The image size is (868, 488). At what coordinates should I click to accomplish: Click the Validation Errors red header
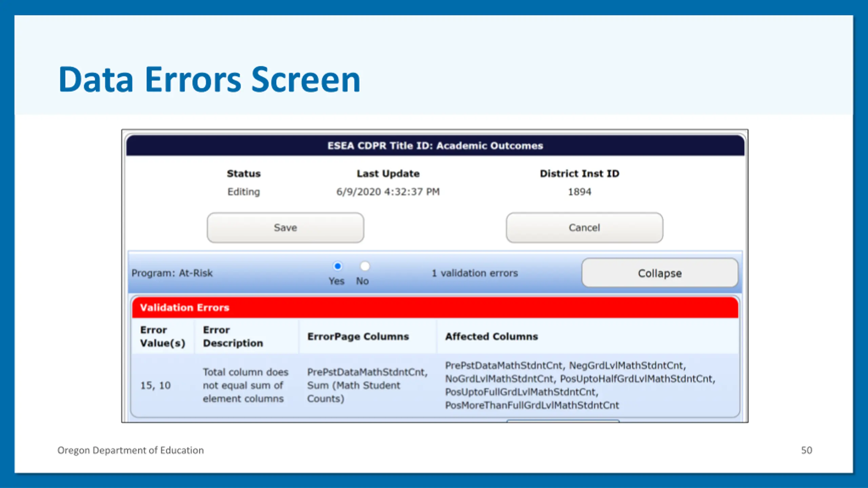click(x=435, y=307)
